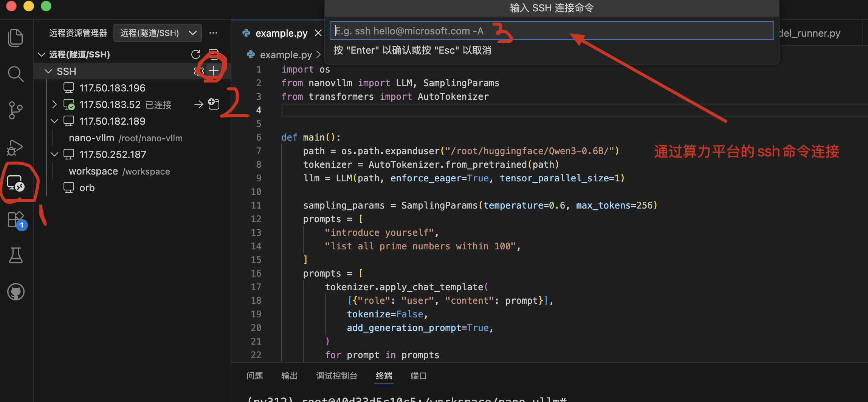868x402 pixels.
Task: Switch to the 调试控制台 panel tab
Action: click(x=336, y=376)
